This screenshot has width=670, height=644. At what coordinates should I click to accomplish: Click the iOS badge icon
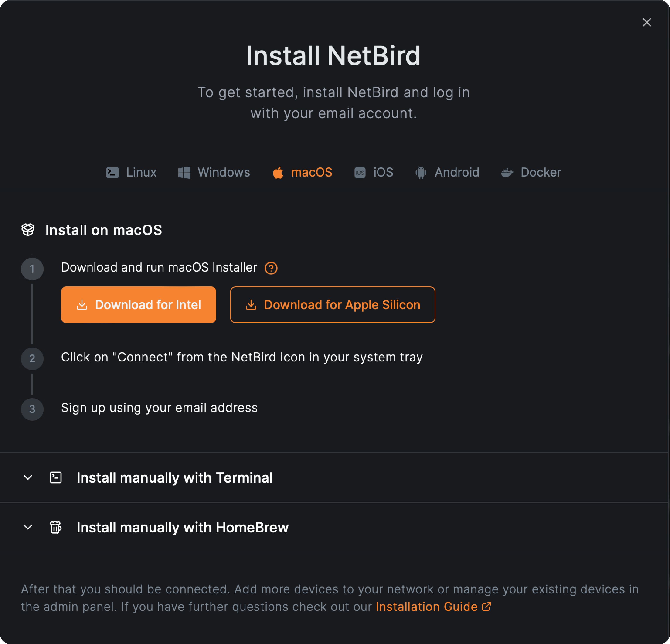[x=360, y=173]
